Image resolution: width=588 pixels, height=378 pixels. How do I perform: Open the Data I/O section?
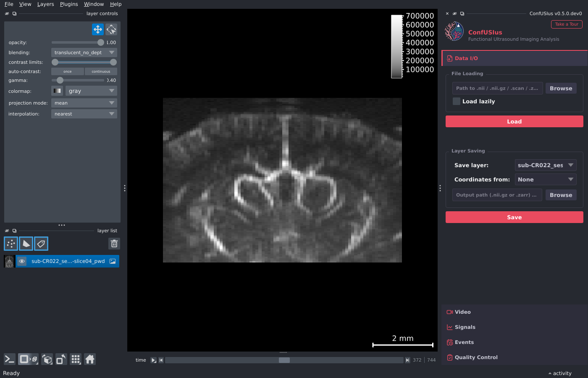coord(514,58)
